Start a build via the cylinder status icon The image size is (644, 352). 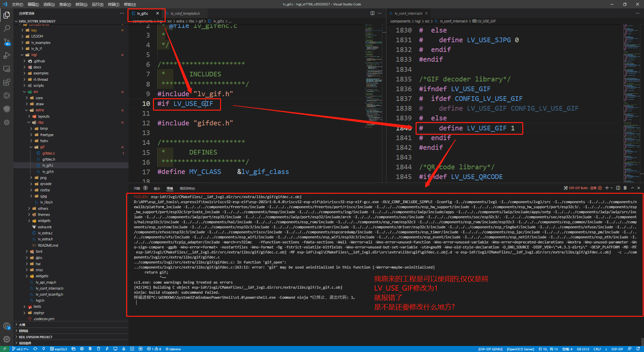[x=99, y=349]
